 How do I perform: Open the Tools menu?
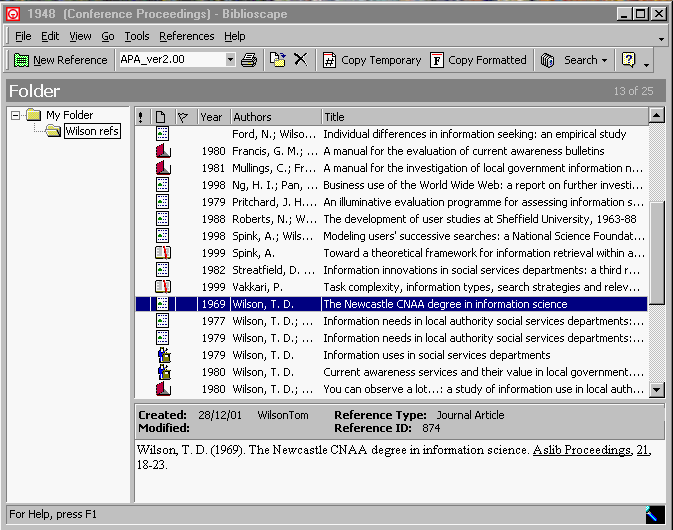pos(137,36)
